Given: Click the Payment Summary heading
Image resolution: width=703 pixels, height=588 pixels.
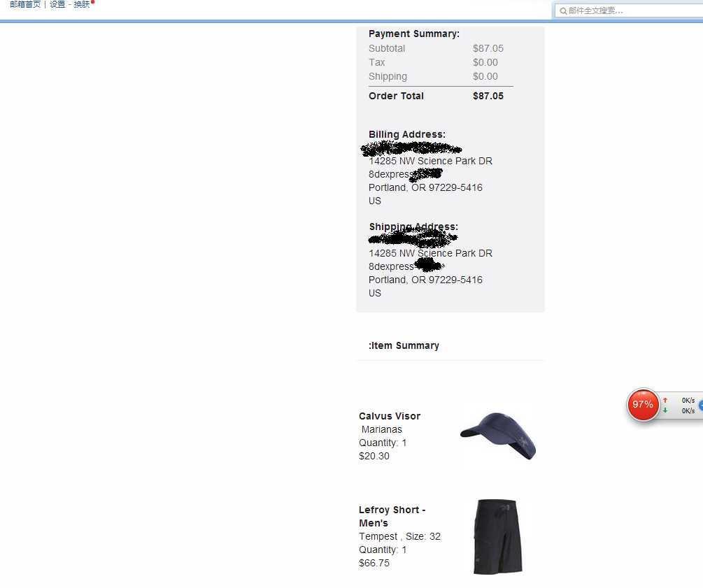Looking at the screenshot, I should 414,34.
